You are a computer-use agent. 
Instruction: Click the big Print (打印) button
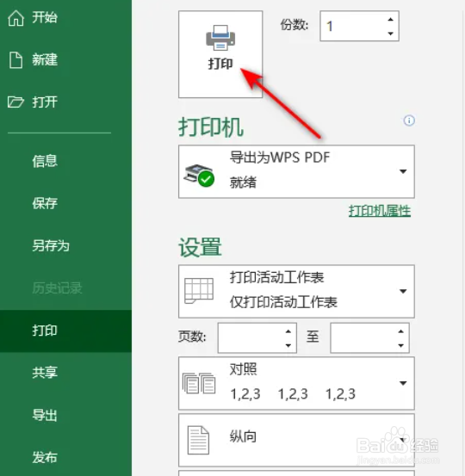coord(220,54)
